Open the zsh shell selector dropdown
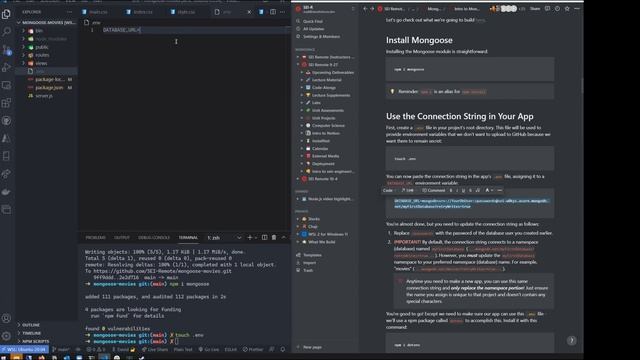The image size is (640, 360). [x=224, y=238]
